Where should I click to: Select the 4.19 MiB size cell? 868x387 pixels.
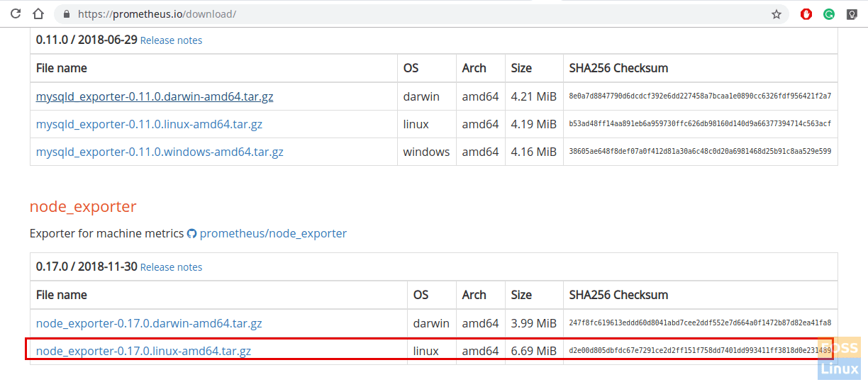tap(533, 124)
